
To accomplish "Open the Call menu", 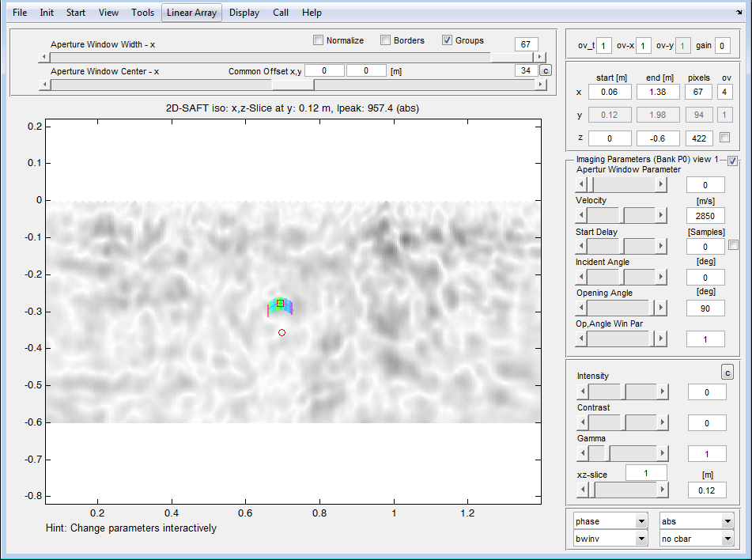I will pyautogui.click(x=281, y=13).
